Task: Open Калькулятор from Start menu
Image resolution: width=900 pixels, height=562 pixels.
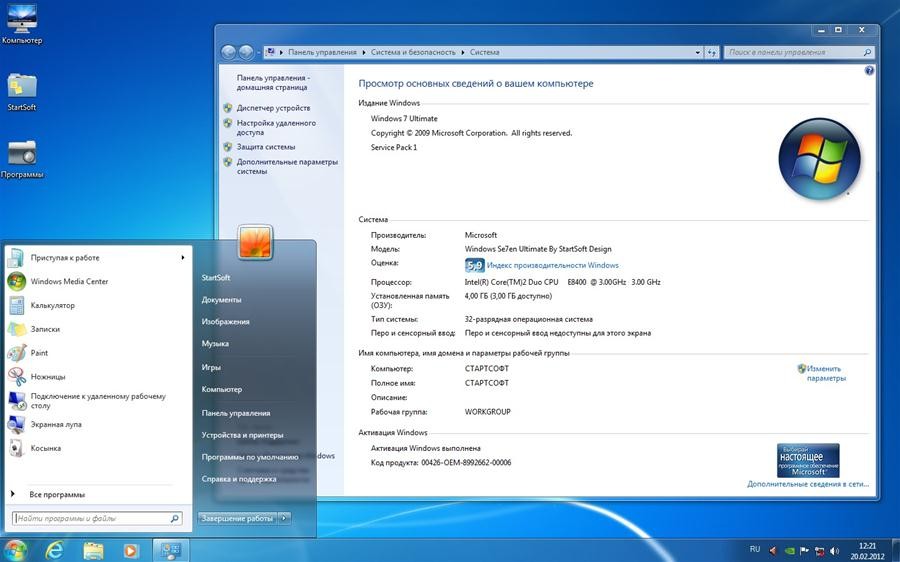Action: [x=52, y=305]
